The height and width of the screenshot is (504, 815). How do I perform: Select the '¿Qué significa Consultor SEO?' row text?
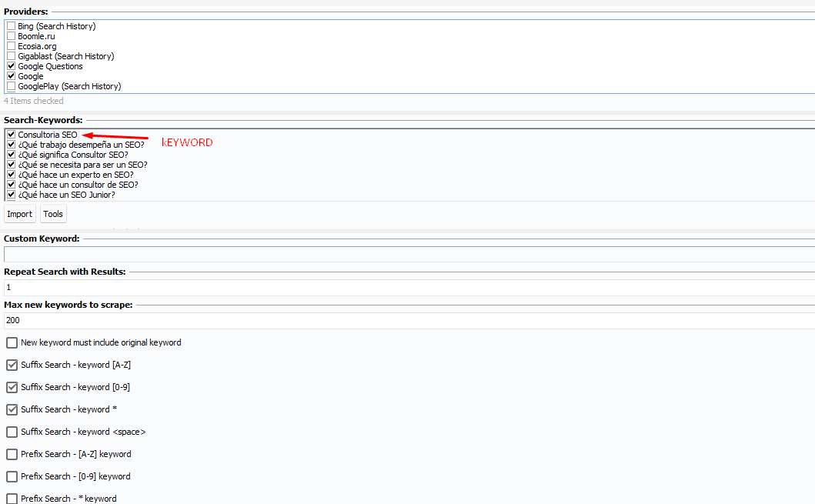73,155
